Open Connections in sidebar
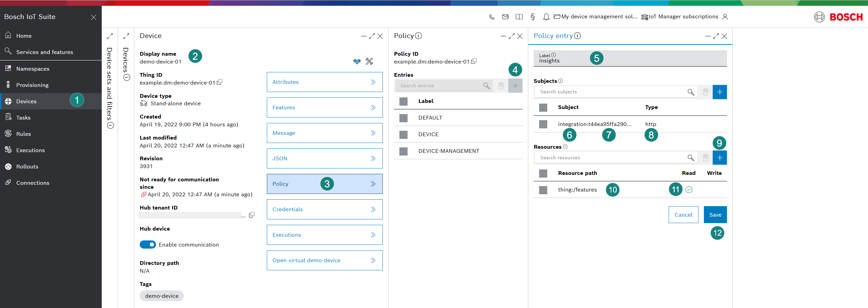The width and height of the screenshot is (868, 308). [51, 183]
